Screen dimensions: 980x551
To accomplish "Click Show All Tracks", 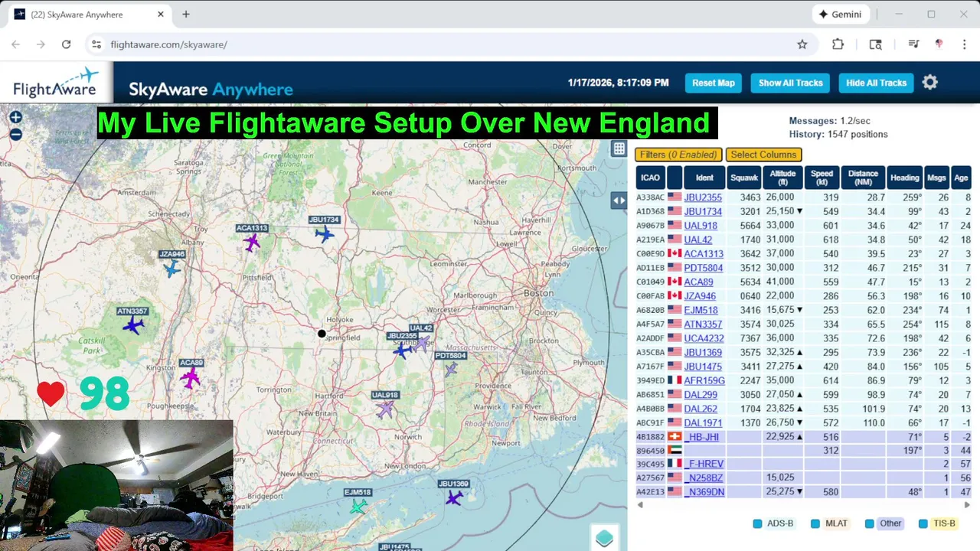I will click(x=791, y=83).
